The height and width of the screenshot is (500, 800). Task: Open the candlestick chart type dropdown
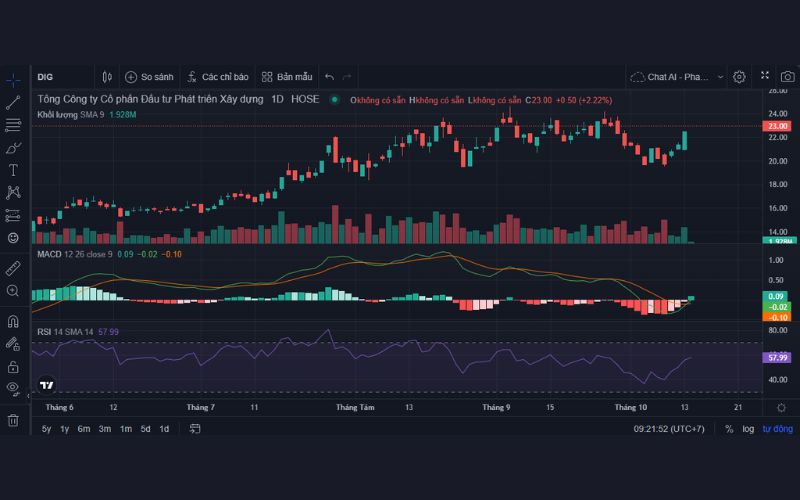pyautogui.click(x=107, y=76)
